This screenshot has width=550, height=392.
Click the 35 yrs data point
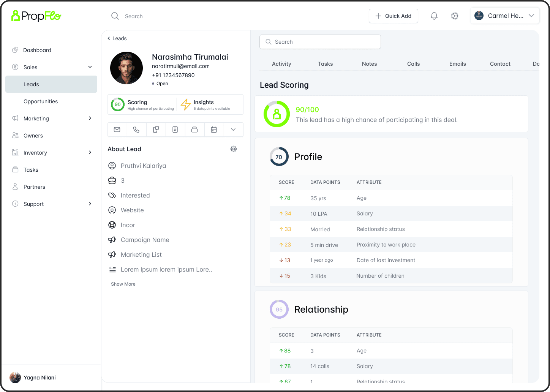click(x=318, y=198)
